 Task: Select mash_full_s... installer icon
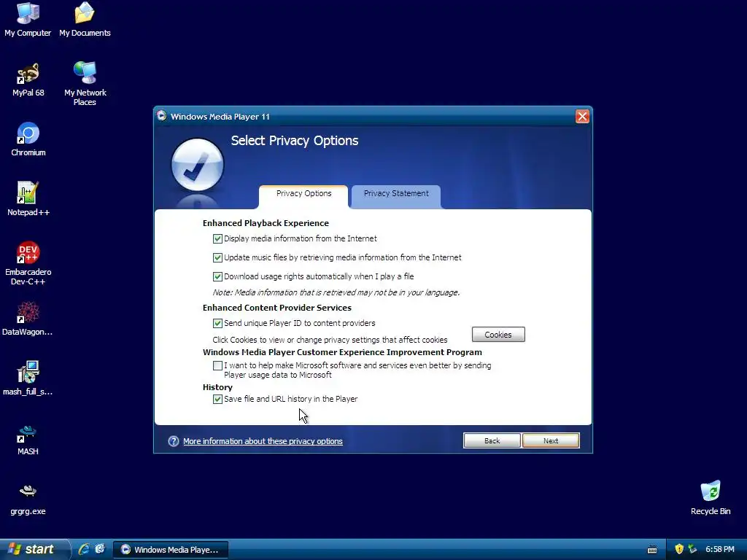[28, 378]
